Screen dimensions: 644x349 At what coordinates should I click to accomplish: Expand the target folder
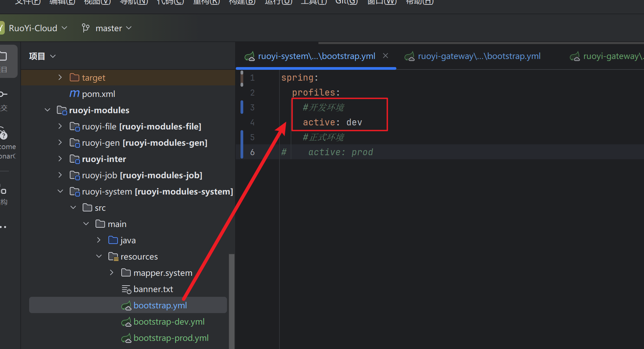pos(60,78)
